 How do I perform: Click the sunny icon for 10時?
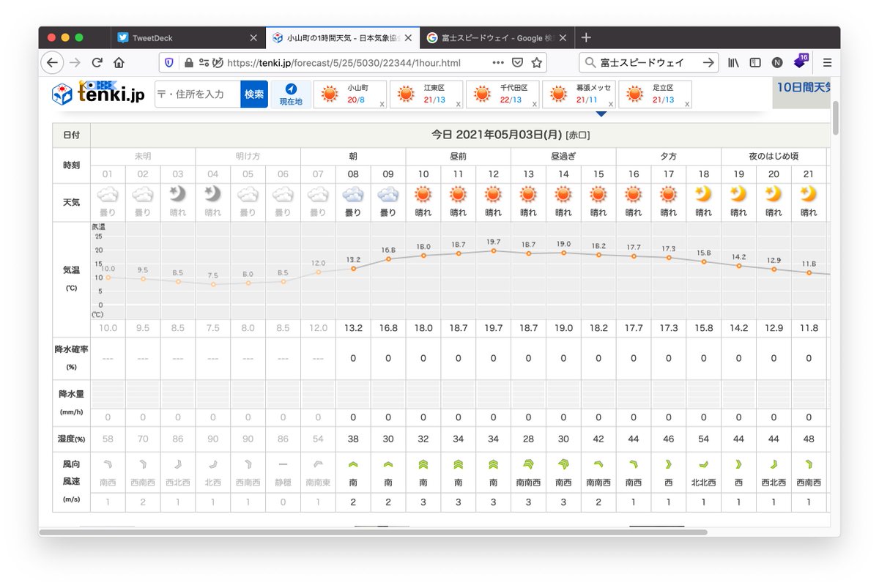coord(423,195)
